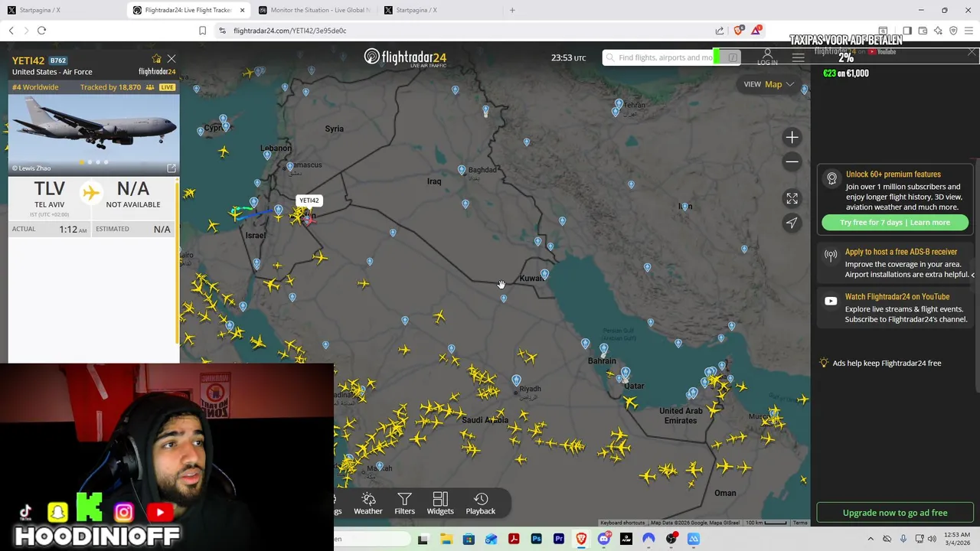Screen dimensions: 980x551
Task: Click the Riyadh airport marker
Action: (x=516, y=380)
